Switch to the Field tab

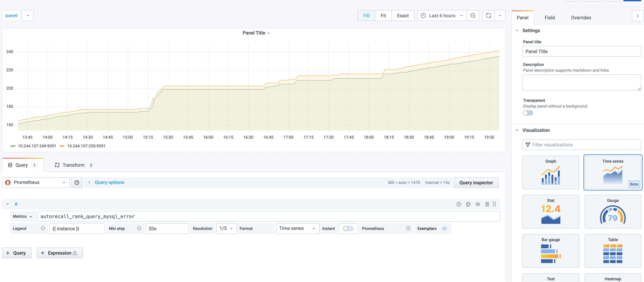[x=550, y=17]
